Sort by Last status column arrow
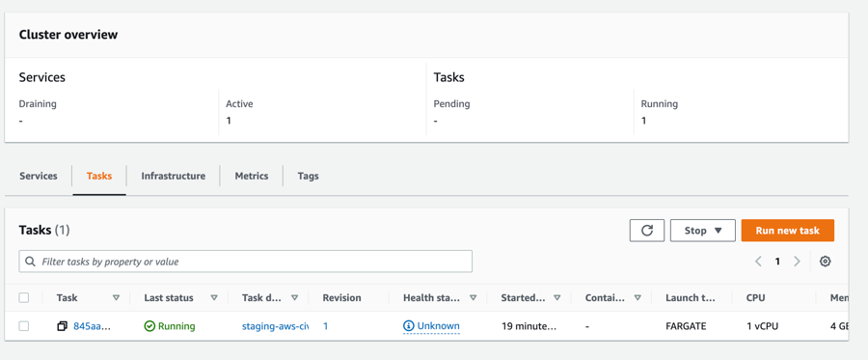Screen dimensions: 868x360 tap(214, 298)
